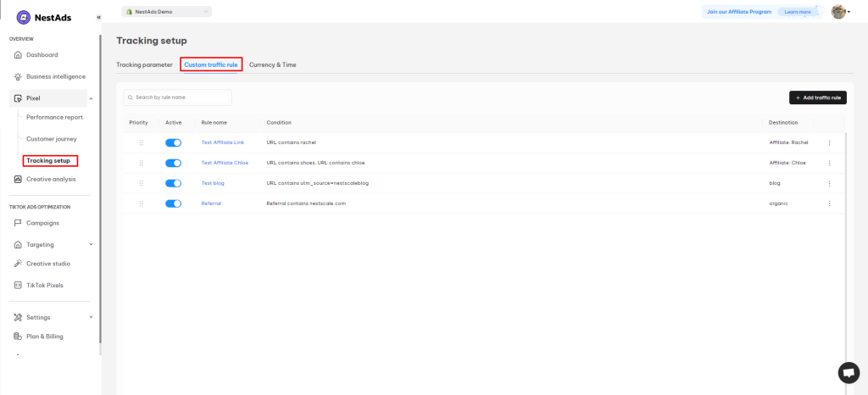The height and width of the screenshot is (395, 868).
Task: Click the Settings tools icon
Action: (x=18, y=318)
